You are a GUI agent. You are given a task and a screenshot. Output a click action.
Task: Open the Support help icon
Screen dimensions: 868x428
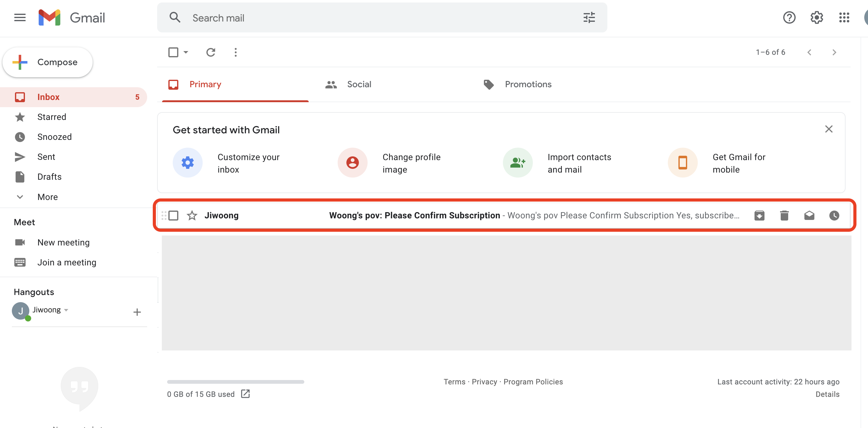[x=789, y=17]
